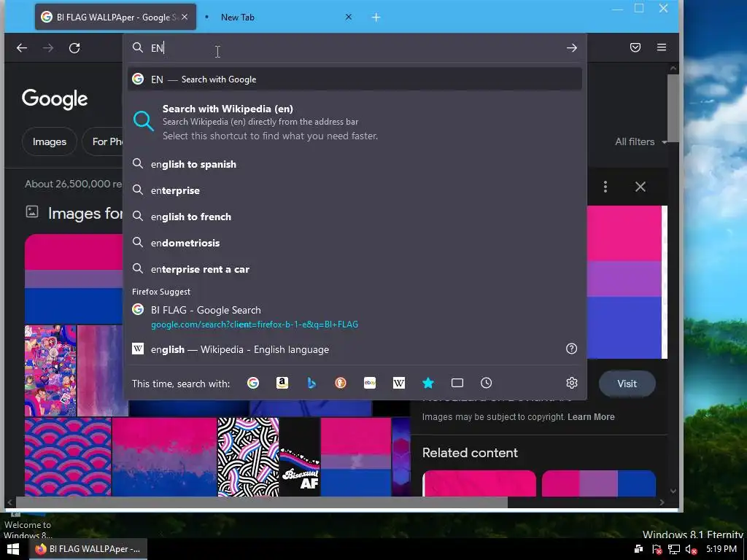Go back with the browser back arrow
The height and width of the screenshot is (560, 747).
coord(22,47)
